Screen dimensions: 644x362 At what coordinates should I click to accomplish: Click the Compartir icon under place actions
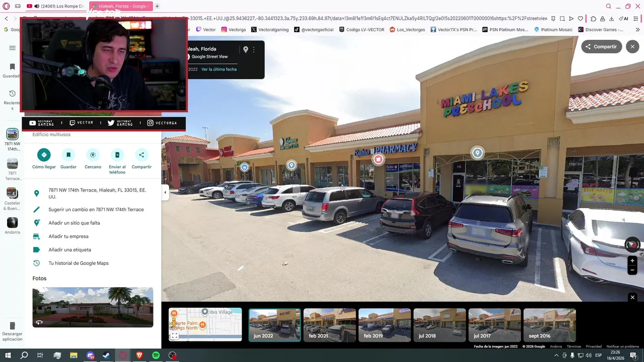click(x=141, y=155)
